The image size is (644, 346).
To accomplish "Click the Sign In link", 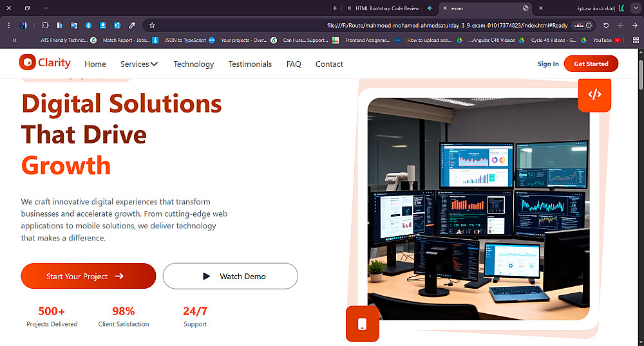I will [x=548, y=64].
